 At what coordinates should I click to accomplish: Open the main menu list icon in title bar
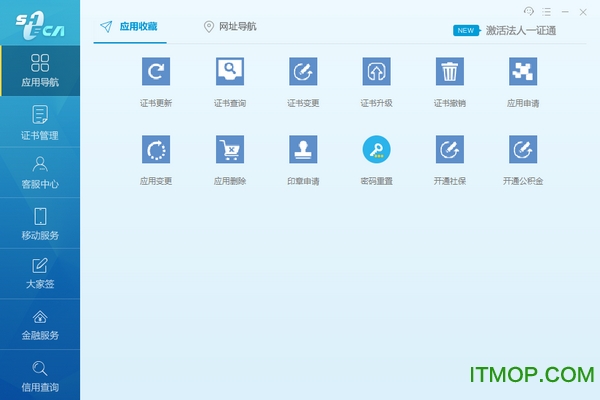coord(547,10)
